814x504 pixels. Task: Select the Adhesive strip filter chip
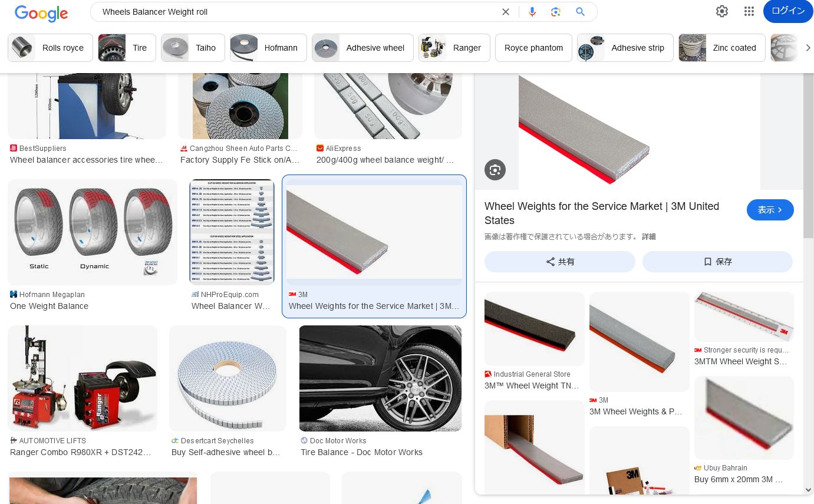tap(625, 48)
